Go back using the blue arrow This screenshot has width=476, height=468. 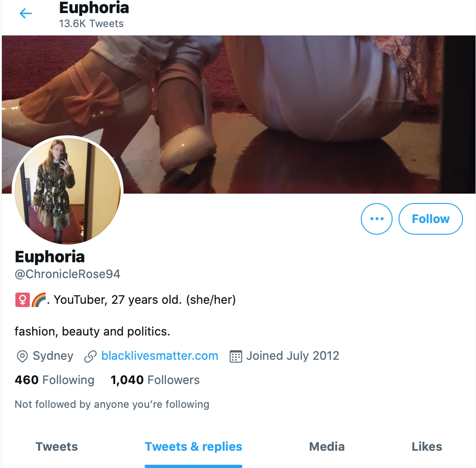pos(26,14)
